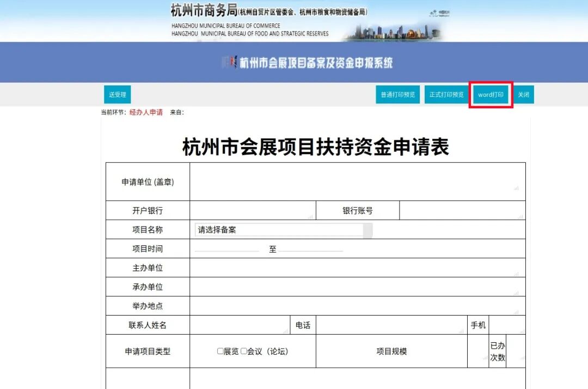Click the 普通打印预览 button

click(398, 94)
